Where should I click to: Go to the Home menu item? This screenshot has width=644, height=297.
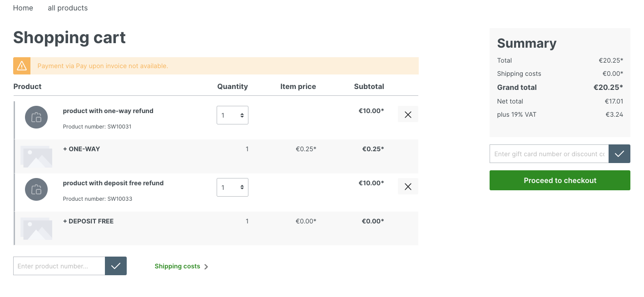pos(23,8)
